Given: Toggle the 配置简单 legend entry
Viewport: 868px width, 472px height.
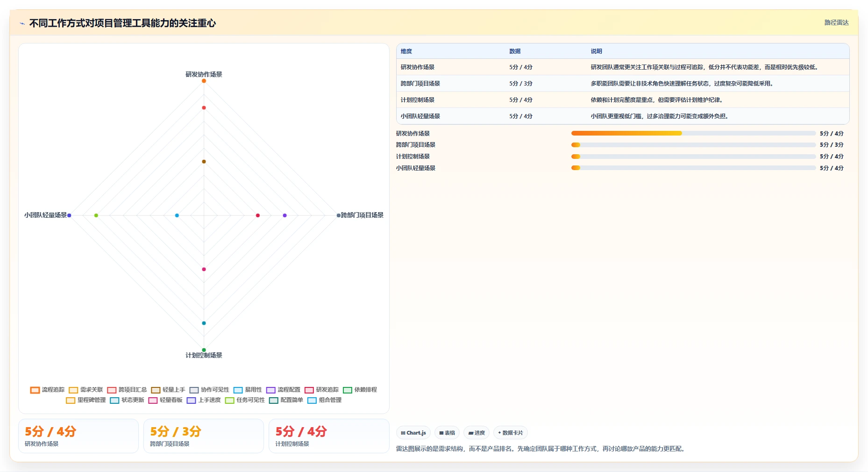Looking at the screenshot, I should (286, 400).
